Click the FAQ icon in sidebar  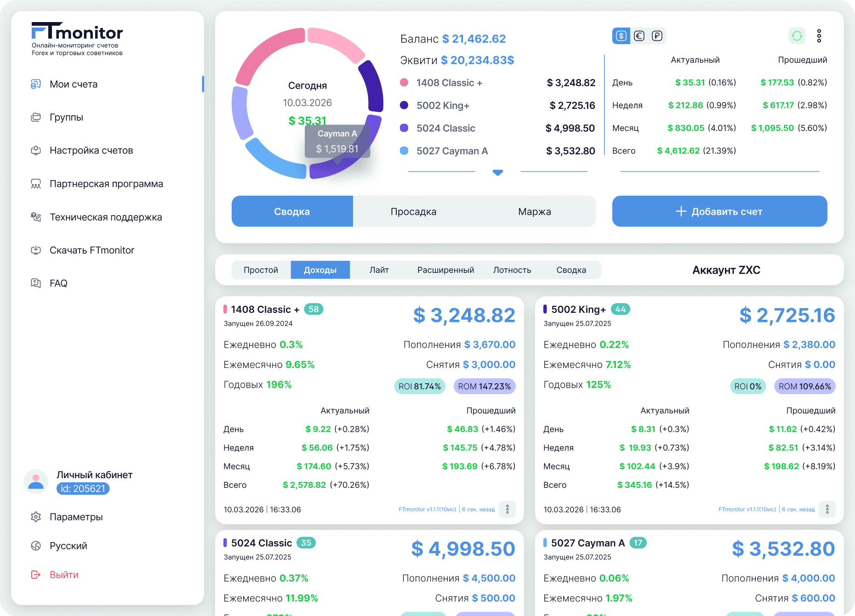click(36, 283)
